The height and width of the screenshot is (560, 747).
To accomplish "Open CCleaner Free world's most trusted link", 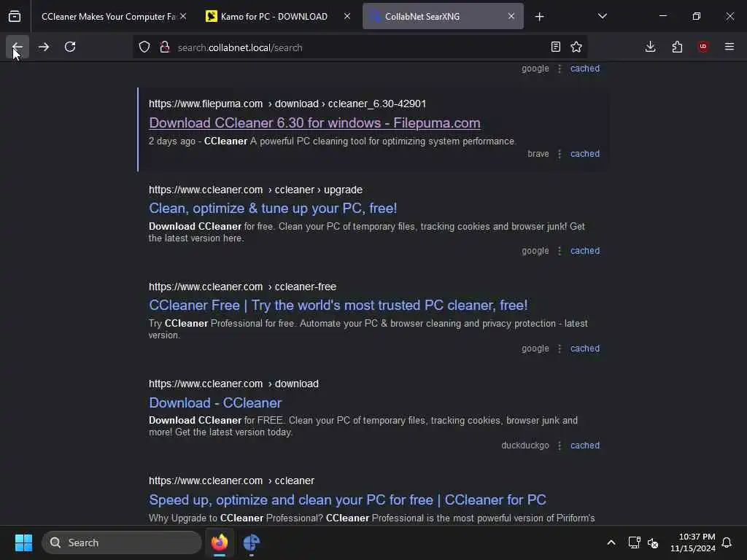I will 338,306.
